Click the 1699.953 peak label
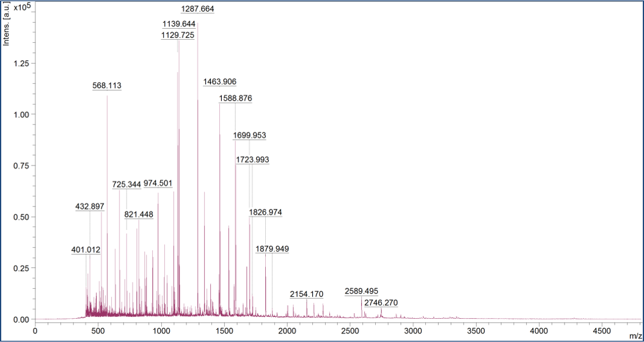Screen dimensions: 644x342 tap(249, 136)
